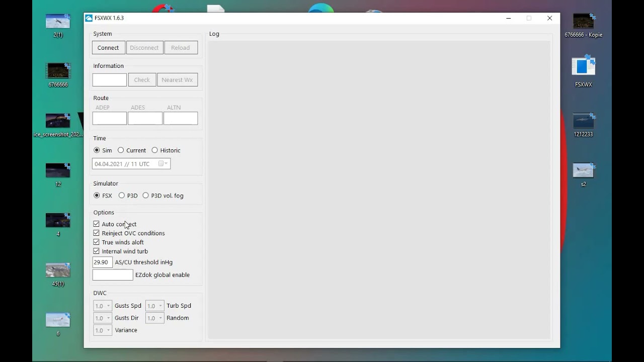Image resolution: width=644 pixels, height=362 pixels.
Task: Open the Turb Spd dropdown
Action: tap(155, 306)
